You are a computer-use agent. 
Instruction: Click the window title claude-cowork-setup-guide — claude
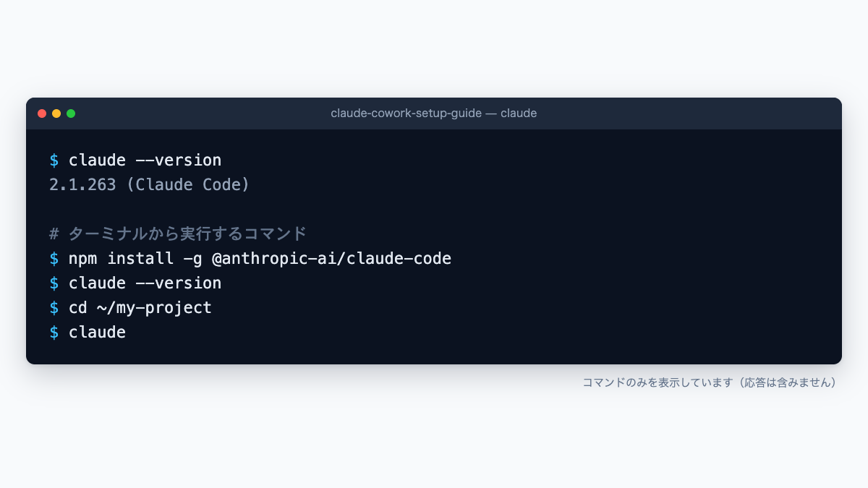(434, 114)
